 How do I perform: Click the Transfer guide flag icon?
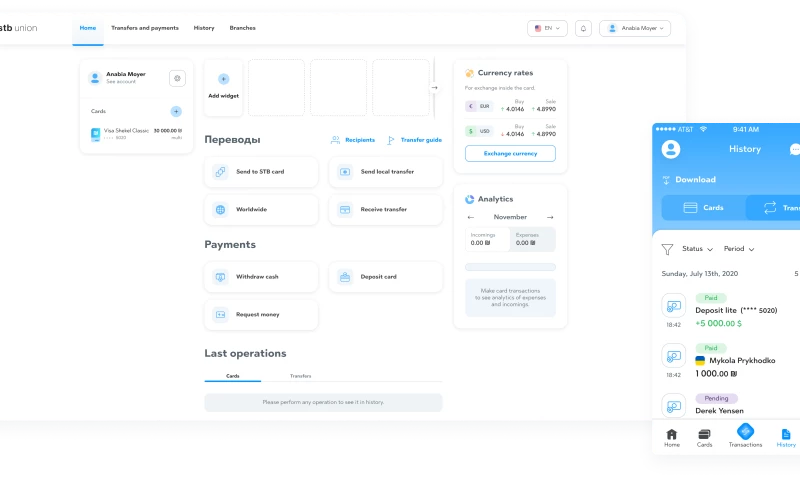pyautogui.click(x=390, y=140)
